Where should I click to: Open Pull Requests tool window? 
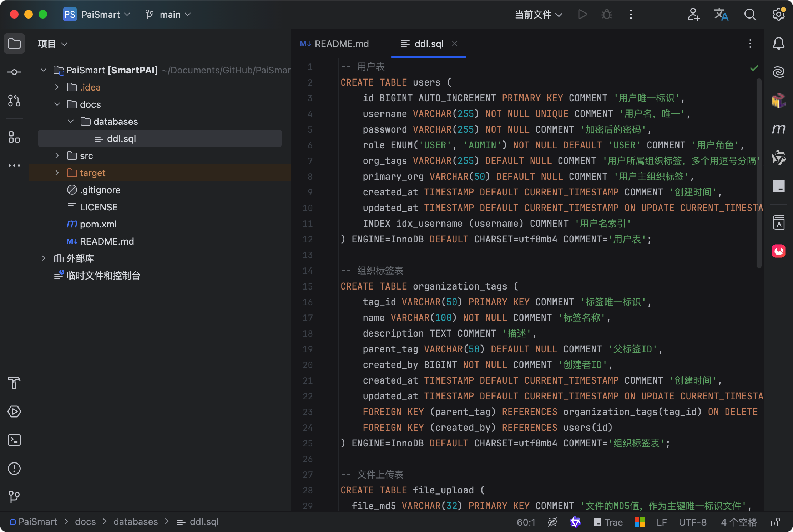[x=14, y=101]
